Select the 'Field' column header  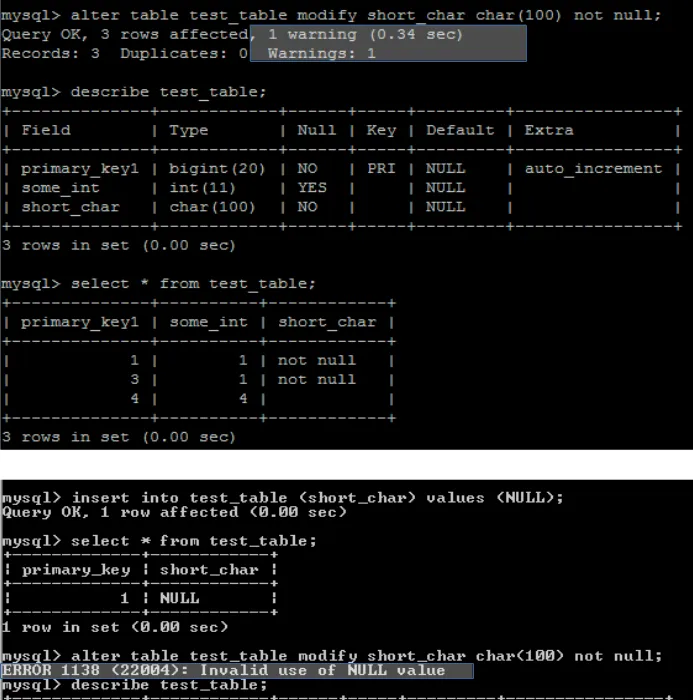46,130
